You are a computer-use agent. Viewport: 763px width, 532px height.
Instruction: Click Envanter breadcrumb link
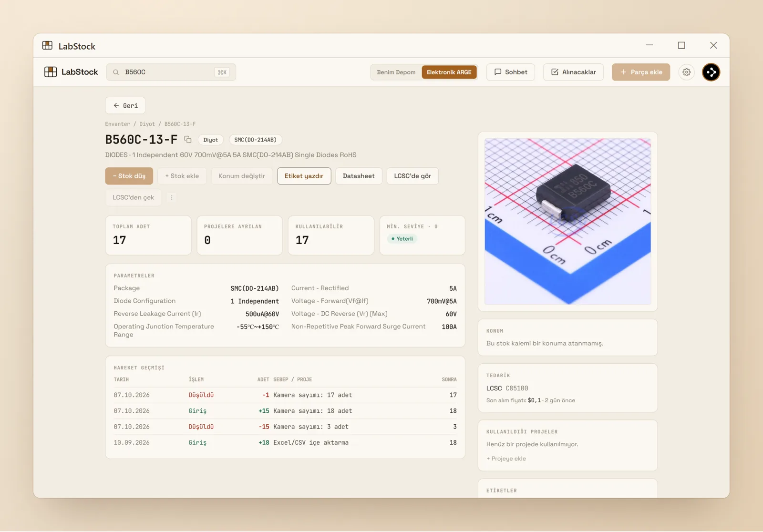click(117, 124)
